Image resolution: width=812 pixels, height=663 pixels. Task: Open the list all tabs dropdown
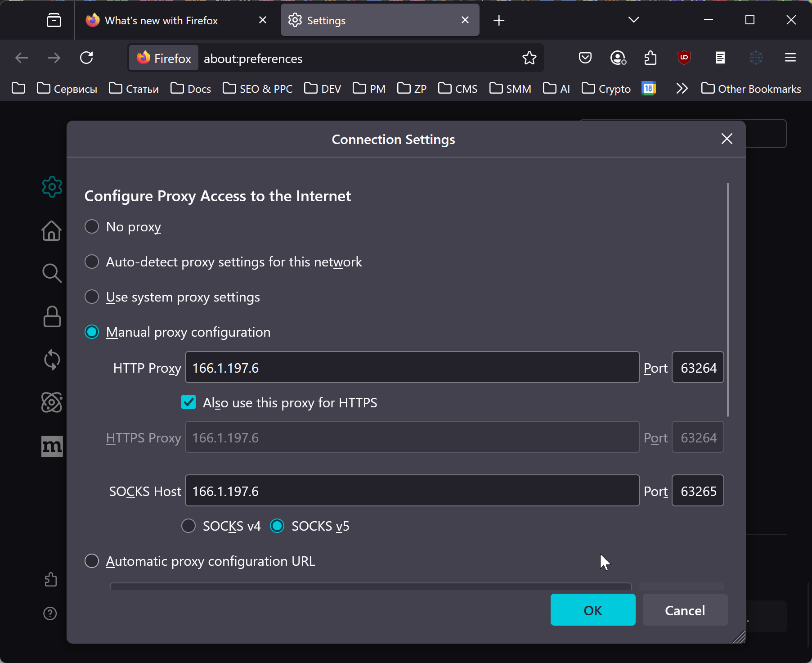(634, 20)
